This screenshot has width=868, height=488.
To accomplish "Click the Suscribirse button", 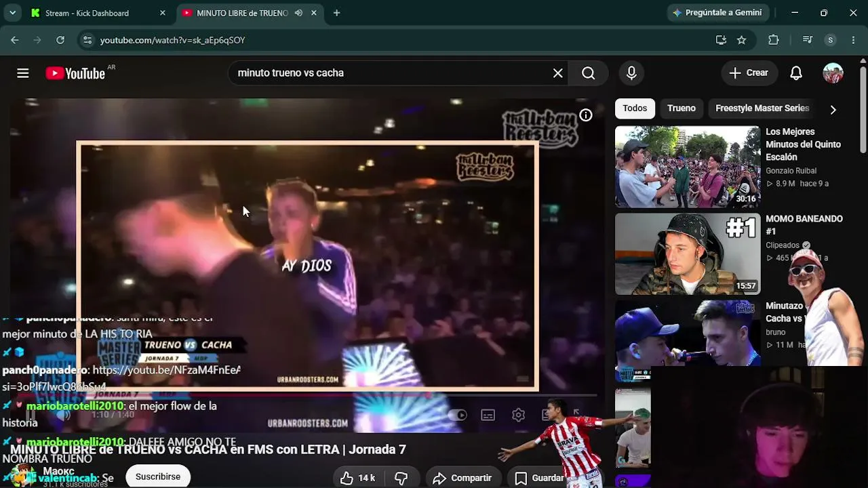I will pyautogui.click(x=158, y=476).
